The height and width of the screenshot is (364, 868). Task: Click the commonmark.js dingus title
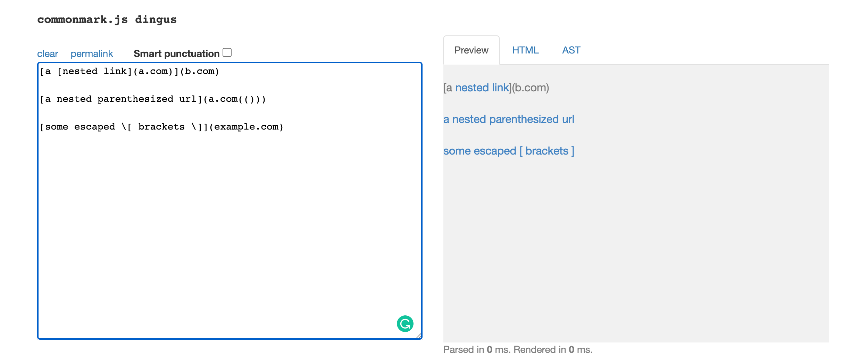pos(107,19)
